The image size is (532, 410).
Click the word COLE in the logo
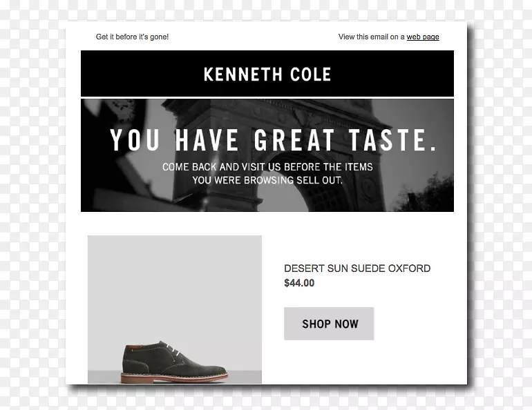pyautogui.click(x=311, y=75)
